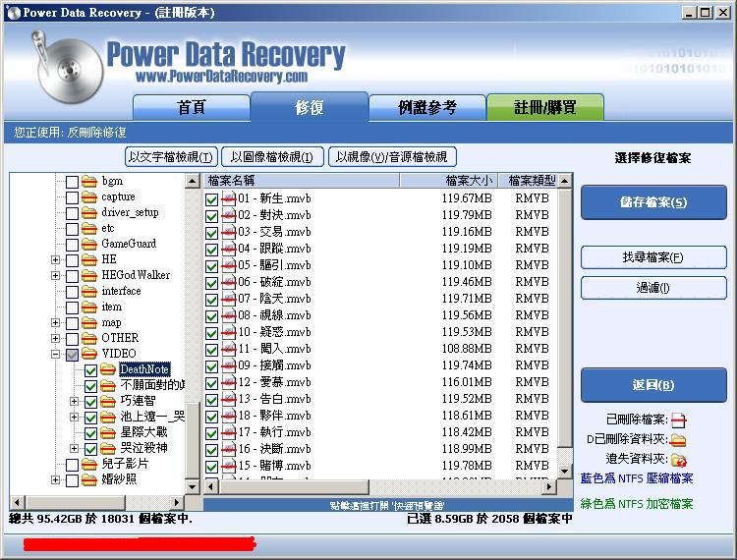
Task: Click the 遺失資料夾 legend icon
Action: point(679,460)
